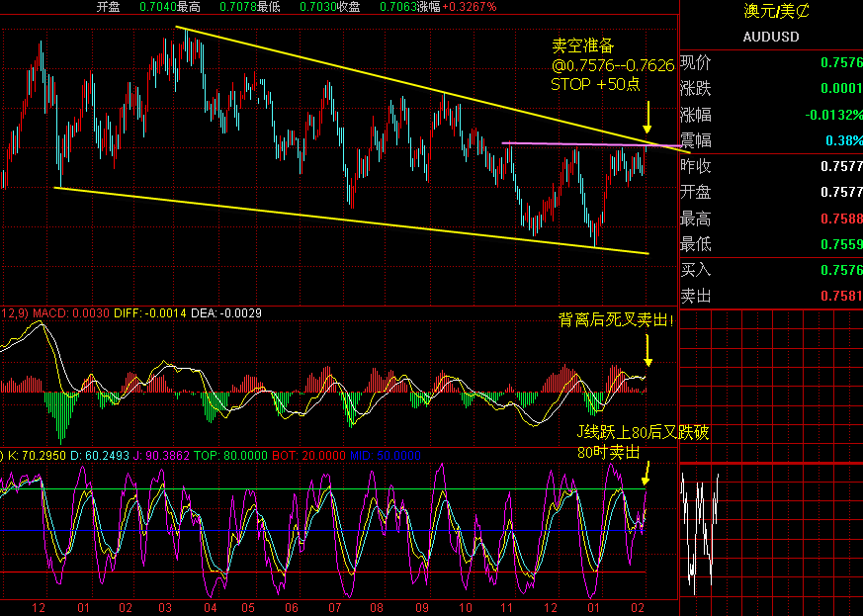This screenshot has width=863, height=616.
Task: Click the DIFF: -0.0014 readout
Action: tap(150, 313)
